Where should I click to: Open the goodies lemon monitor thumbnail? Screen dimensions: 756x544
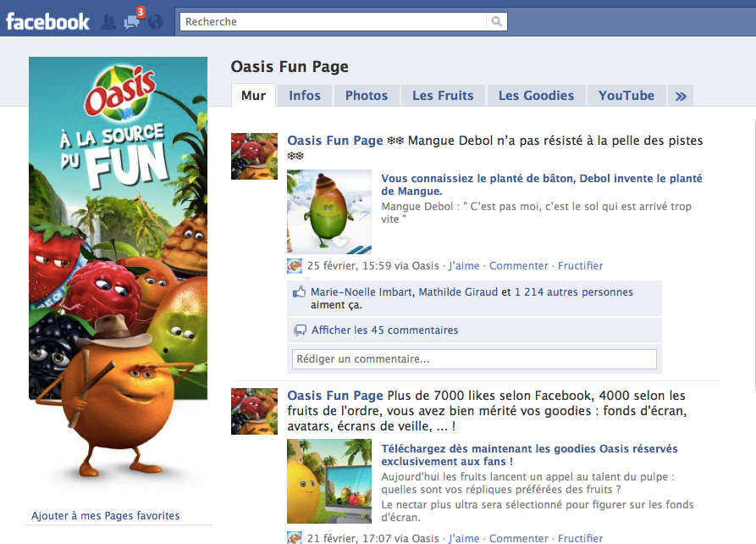329,481
